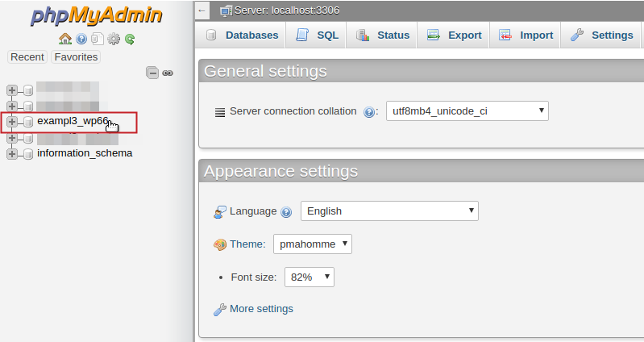Open the Language dropdown showing English

click(x=389, y=211)
